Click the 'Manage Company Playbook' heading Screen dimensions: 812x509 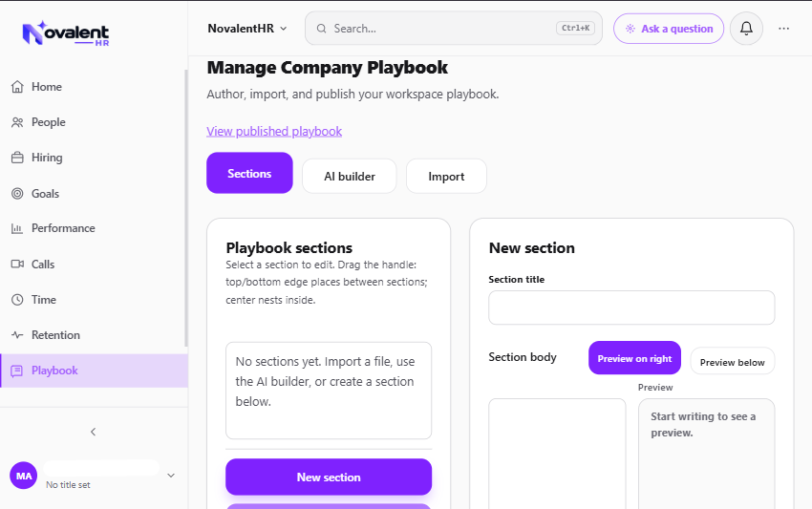click(x=328, y=68)
